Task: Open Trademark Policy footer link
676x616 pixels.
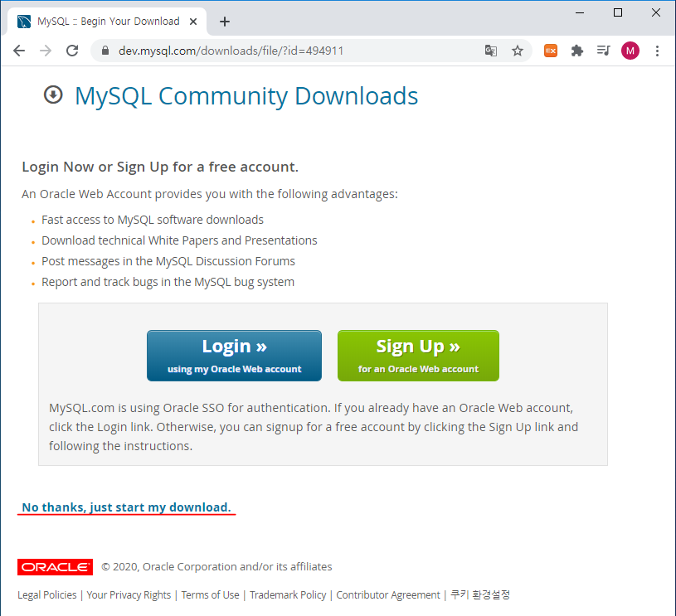Action: [x=288, y=595]
